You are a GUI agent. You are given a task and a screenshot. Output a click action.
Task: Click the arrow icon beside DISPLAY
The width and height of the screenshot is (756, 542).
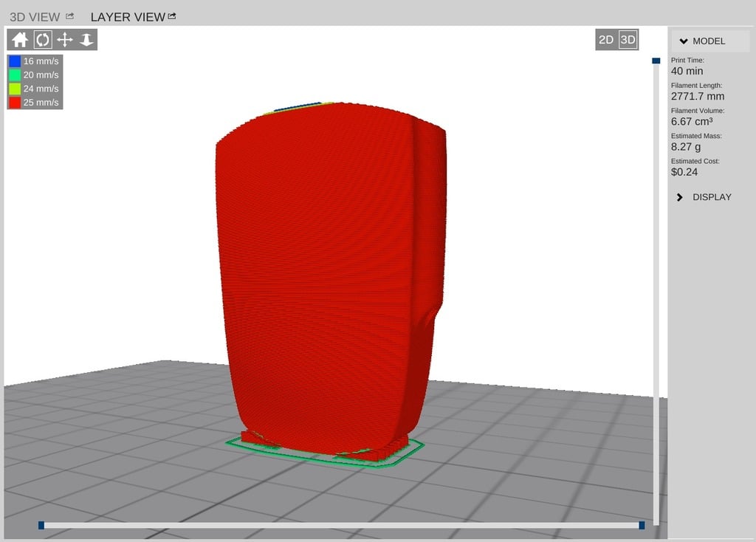(680, 197)
